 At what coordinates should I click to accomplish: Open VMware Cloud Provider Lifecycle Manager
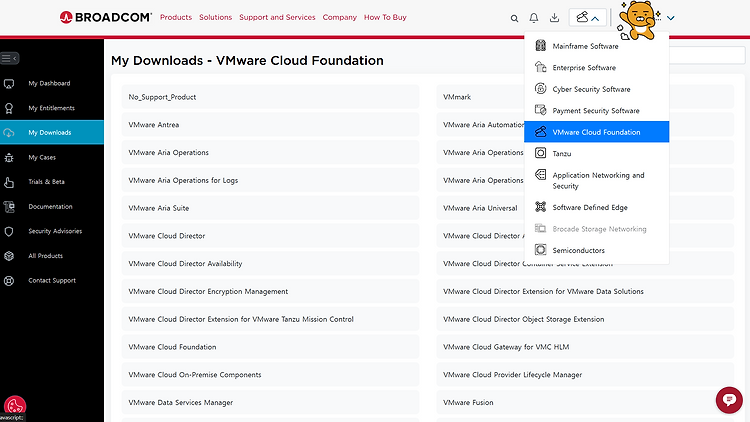point(585,374)
